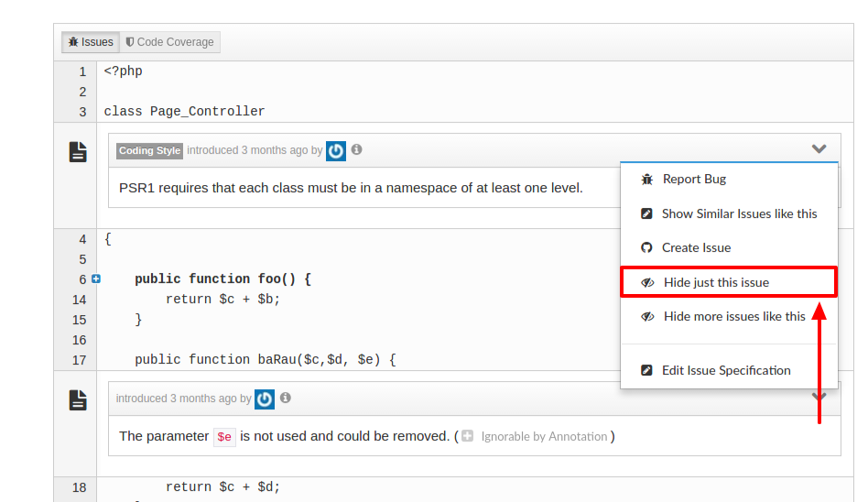Click the $e parameter code tag

point(224,437)
